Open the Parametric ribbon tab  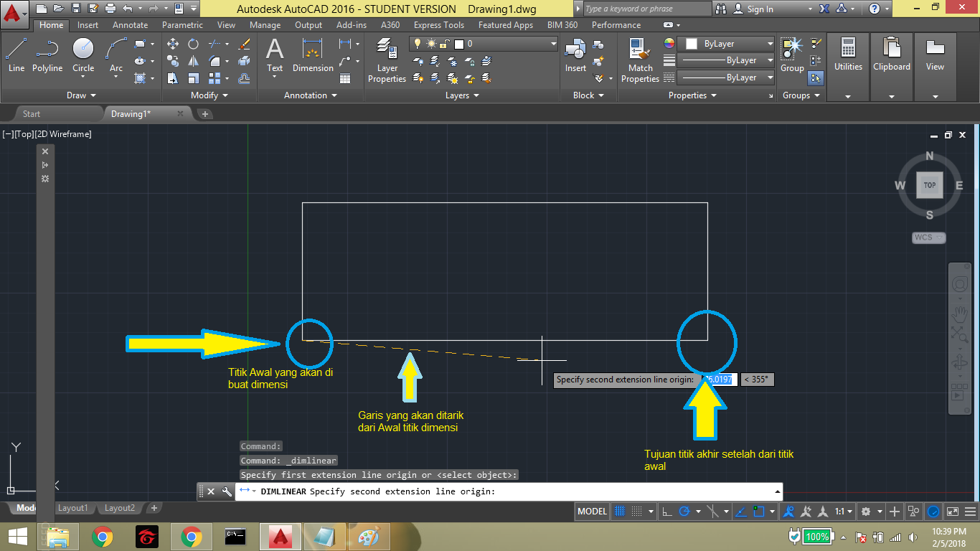(x=182, y=24)
